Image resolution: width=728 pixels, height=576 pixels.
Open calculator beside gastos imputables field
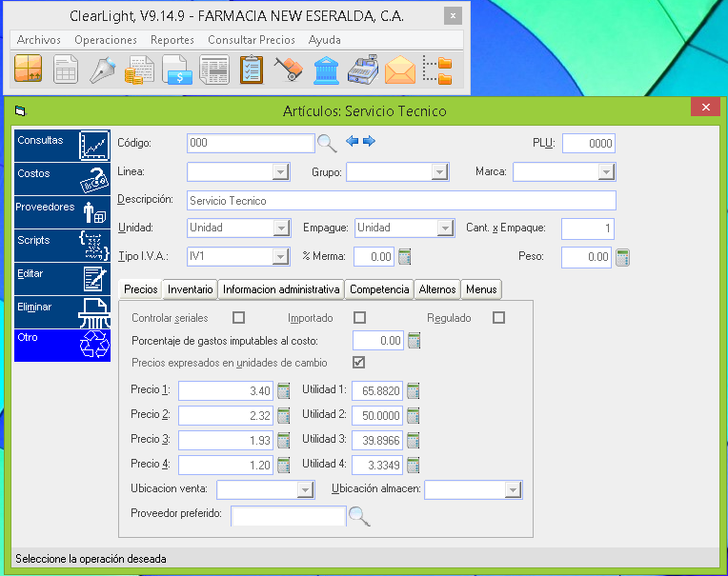click(x=415, y=341)
